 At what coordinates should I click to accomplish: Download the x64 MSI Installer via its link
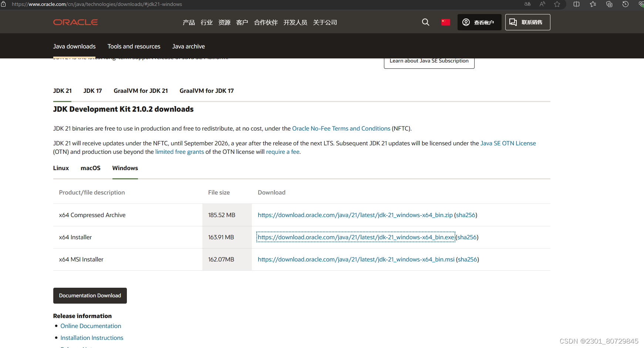click(x=356, y=259)
